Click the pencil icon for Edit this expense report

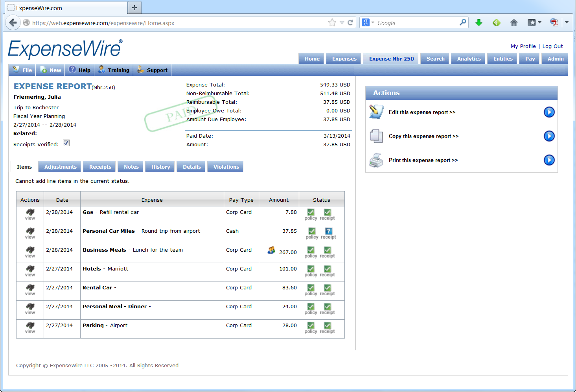pos(376,112)
